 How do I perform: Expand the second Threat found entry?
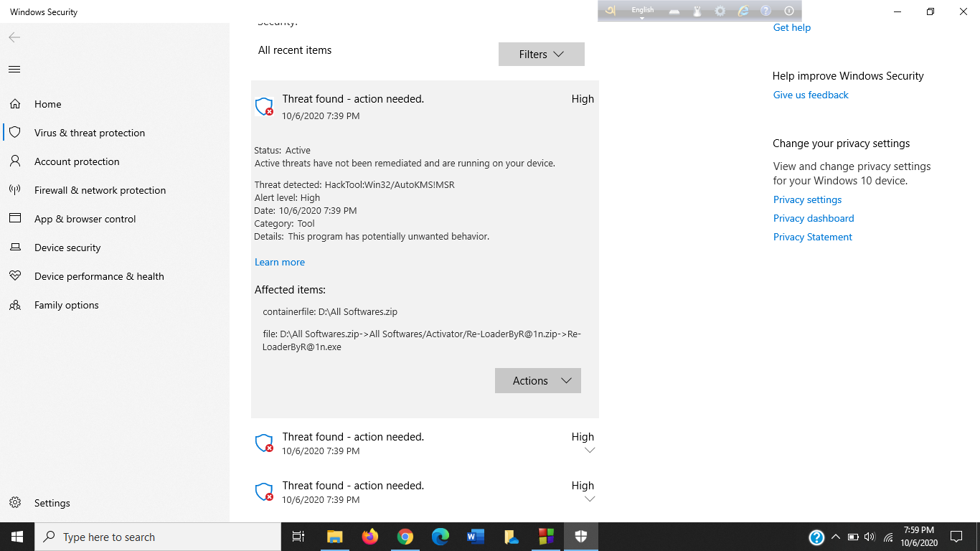590,451
